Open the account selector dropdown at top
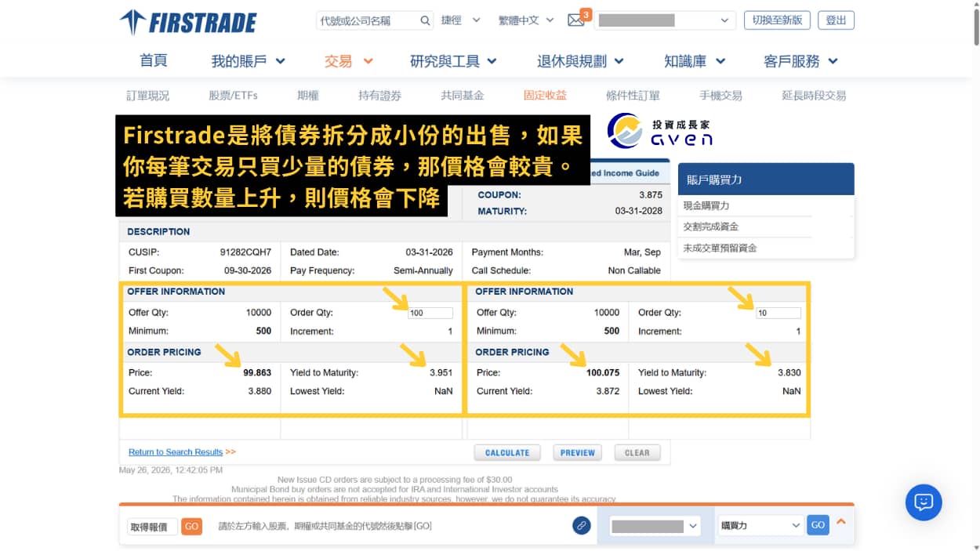 (x=665, y=20)
